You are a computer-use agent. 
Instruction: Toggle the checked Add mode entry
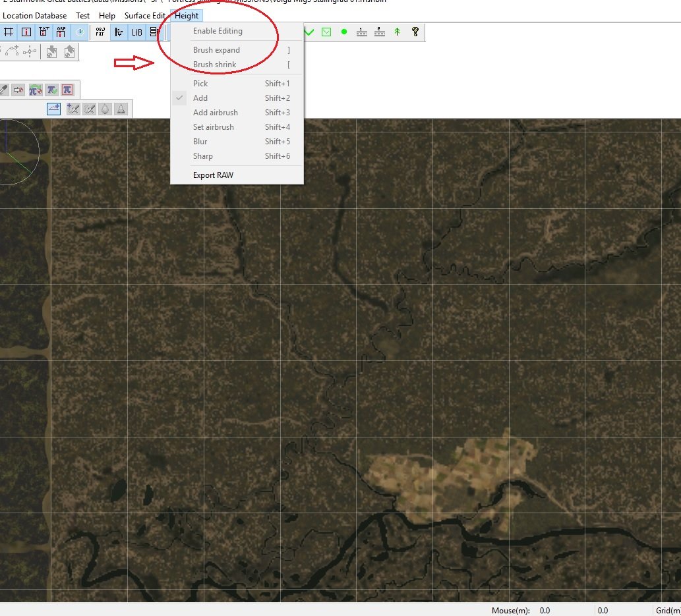pos(237,98)
